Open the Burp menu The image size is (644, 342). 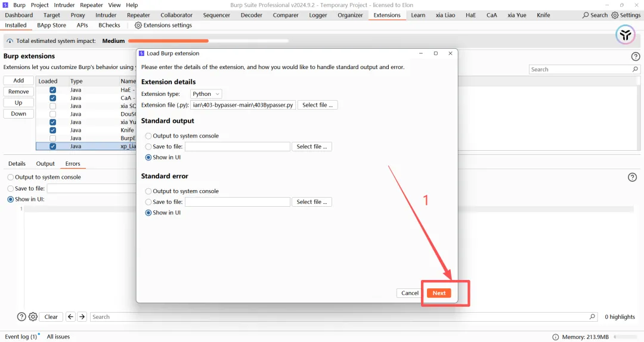click(19, 5)
